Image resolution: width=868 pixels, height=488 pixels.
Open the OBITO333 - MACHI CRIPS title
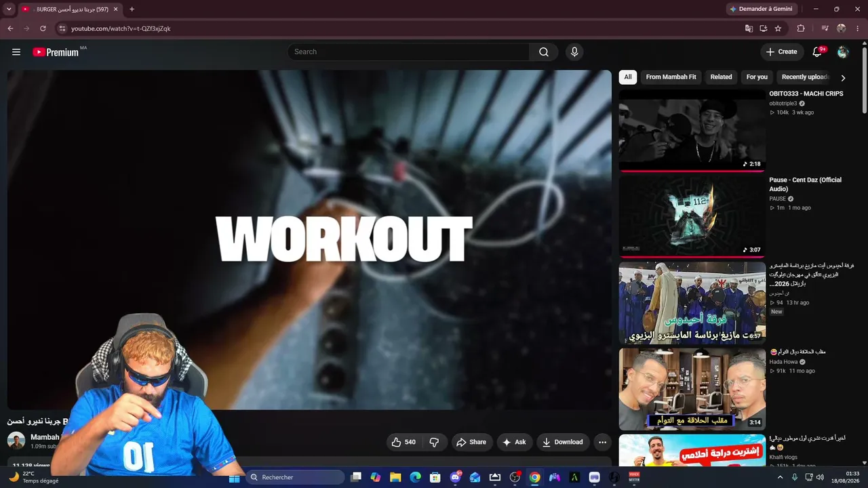[806, 94]
